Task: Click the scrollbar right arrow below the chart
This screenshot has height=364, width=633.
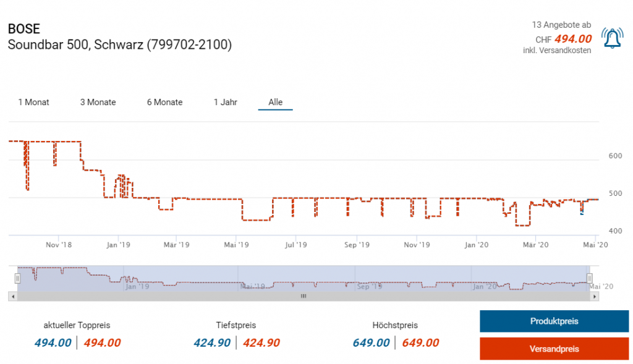Action: [595, 297]
